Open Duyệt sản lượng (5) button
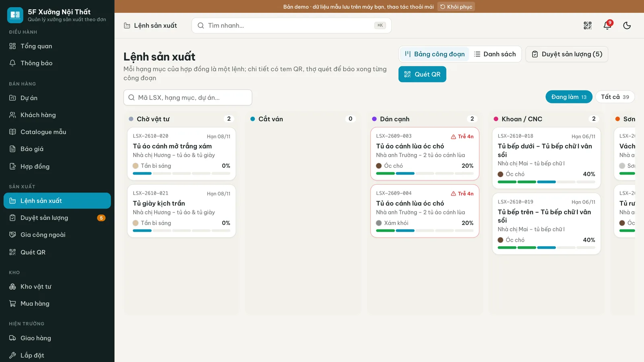Image resolution: width=644 pixels, height=362 pixels. coord(567,54)
